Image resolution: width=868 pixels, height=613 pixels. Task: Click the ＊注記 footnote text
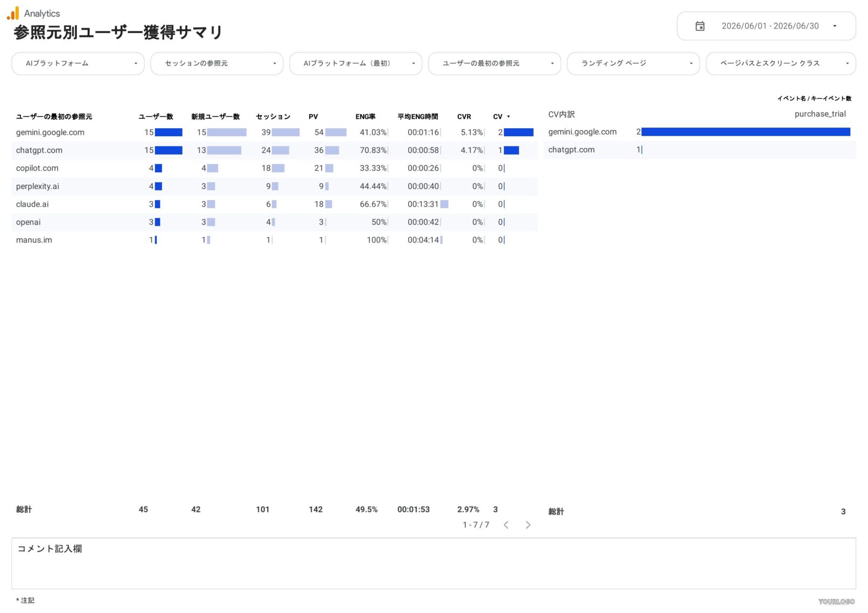[25, 601]
